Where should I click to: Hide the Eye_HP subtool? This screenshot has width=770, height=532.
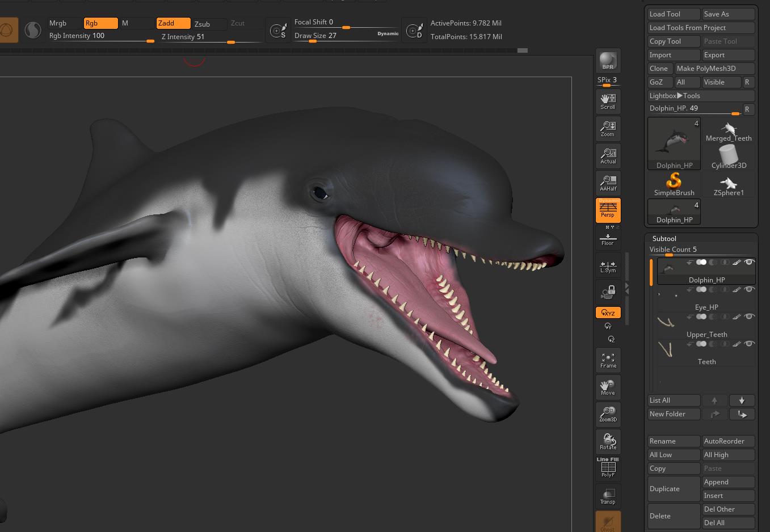tap(749, 290)
